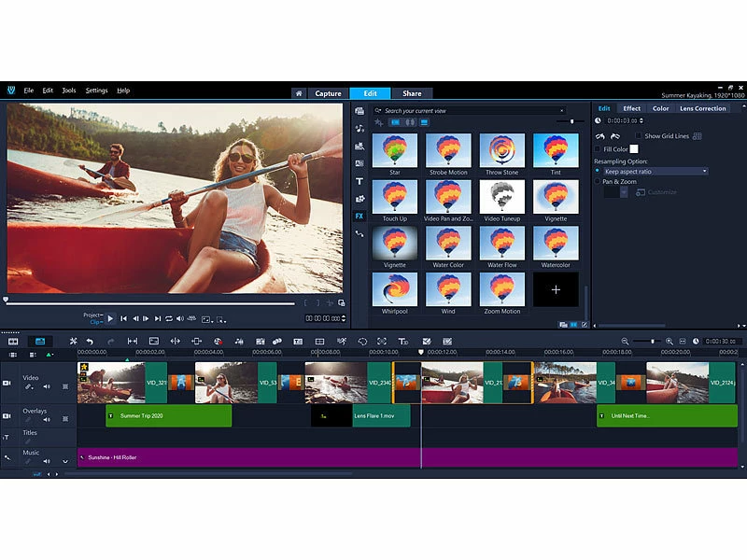Screen dimensions: 747x560
Task: Check the Fill Color checkbox
Action: [x=598, y=148]
